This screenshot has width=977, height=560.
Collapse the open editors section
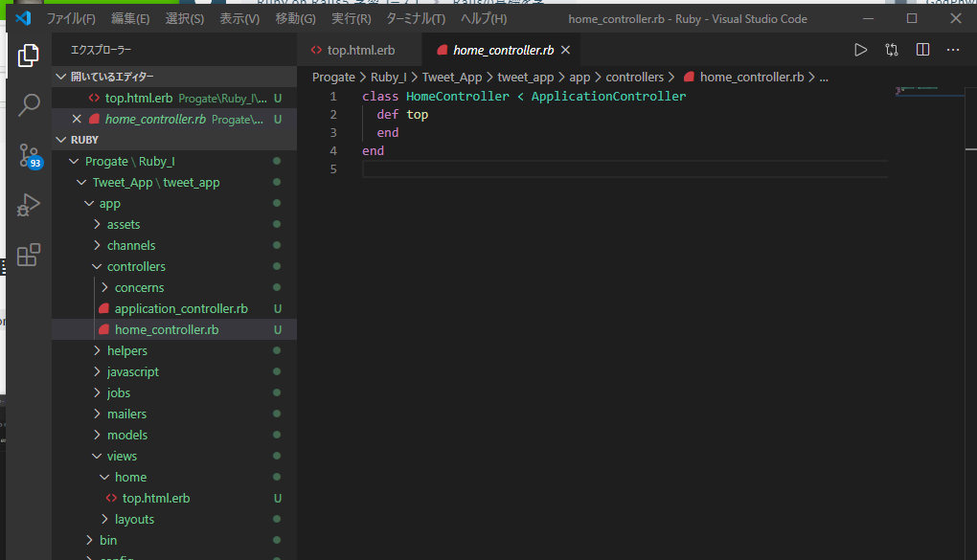[111, 77]
